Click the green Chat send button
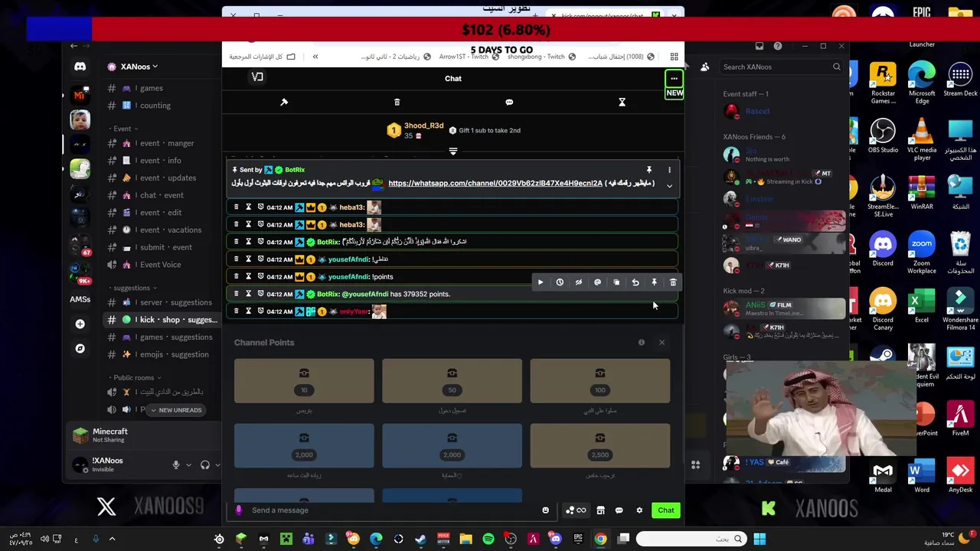 pos(666,510)
